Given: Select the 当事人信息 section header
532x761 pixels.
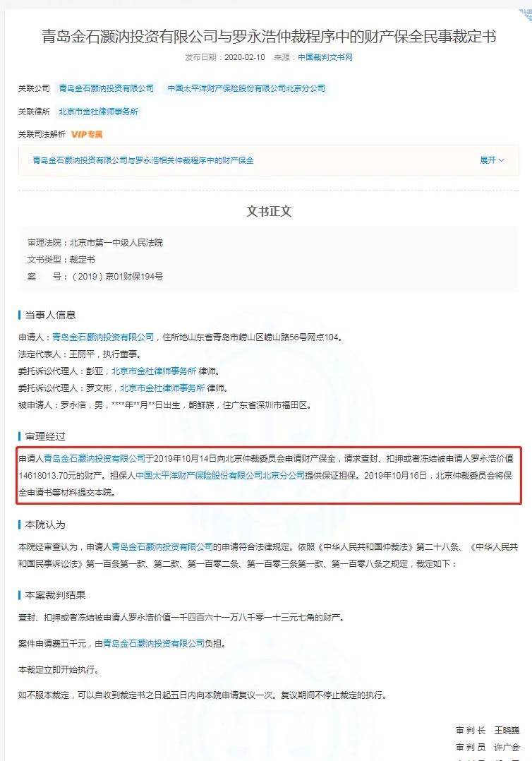Looking at the screenshot, I should pyautogui.click(x=50, y=315).
